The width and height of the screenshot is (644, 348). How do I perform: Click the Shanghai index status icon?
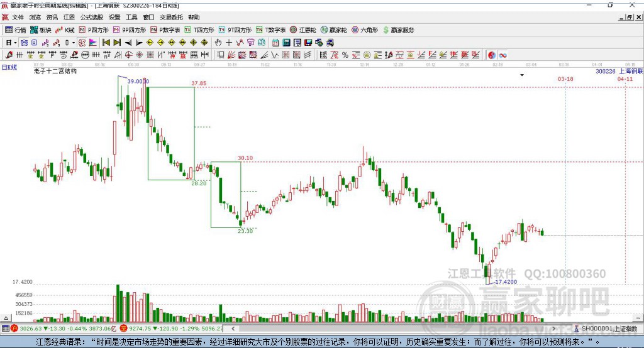(14, 329)
